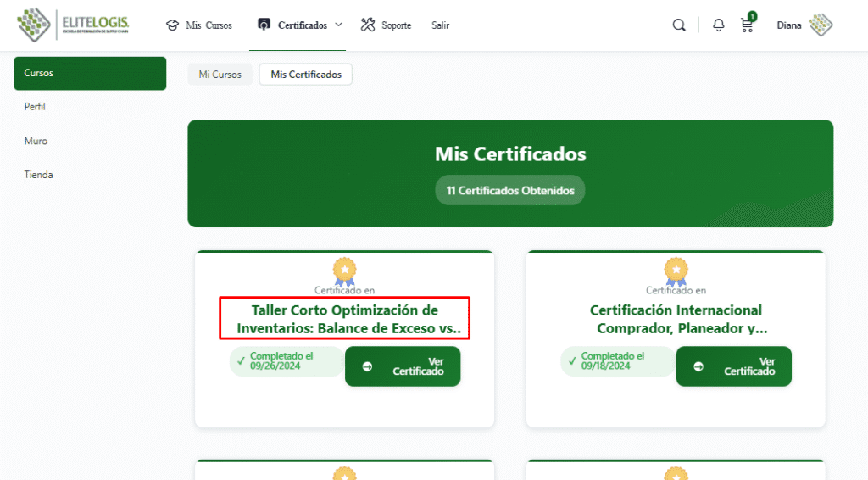
Task: Open the search magnifier icon
Action: pyautogui.click(x=679, y=25)
